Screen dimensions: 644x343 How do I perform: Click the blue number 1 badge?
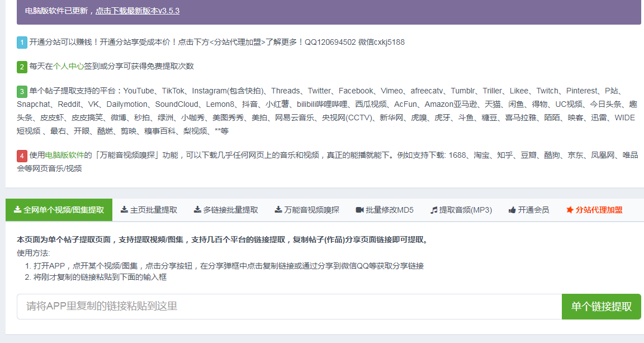point(22,43)
